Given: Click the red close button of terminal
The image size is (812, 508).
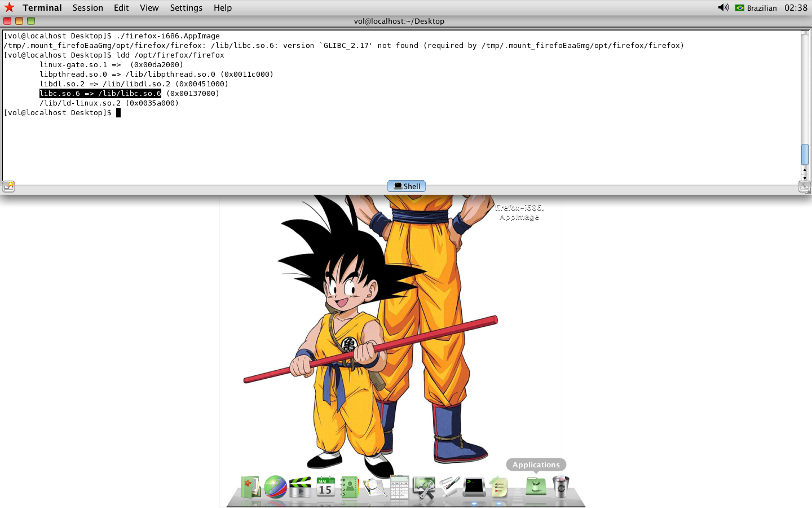Looking at the screenshot, I should 7,21.
